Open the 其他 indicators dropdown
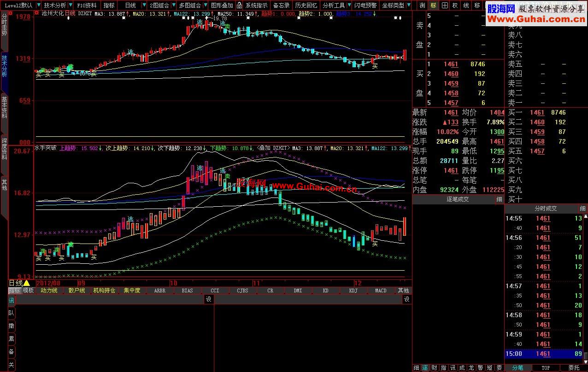This screenshot has width=588, height=372. (x=403, y=291)
